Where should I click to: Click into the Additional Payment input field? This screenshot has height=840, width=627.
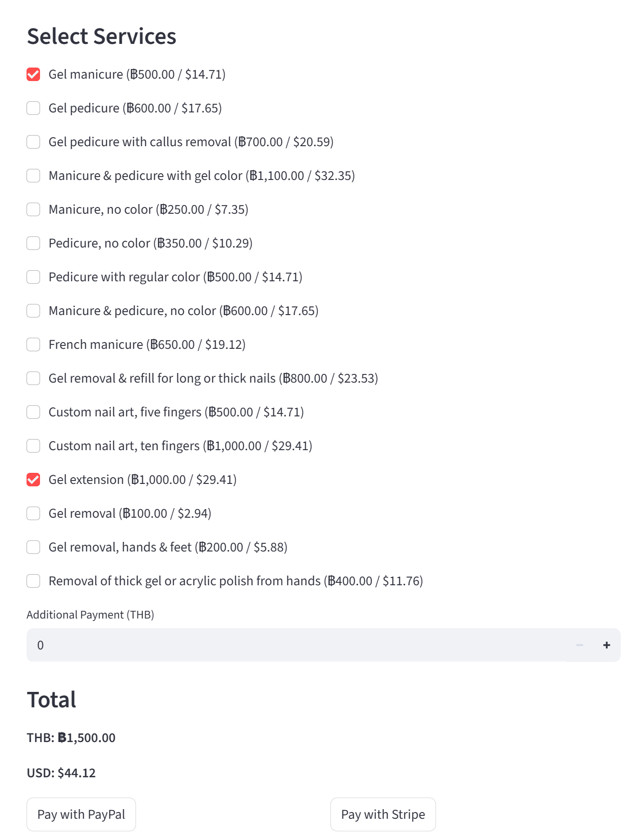297,645
